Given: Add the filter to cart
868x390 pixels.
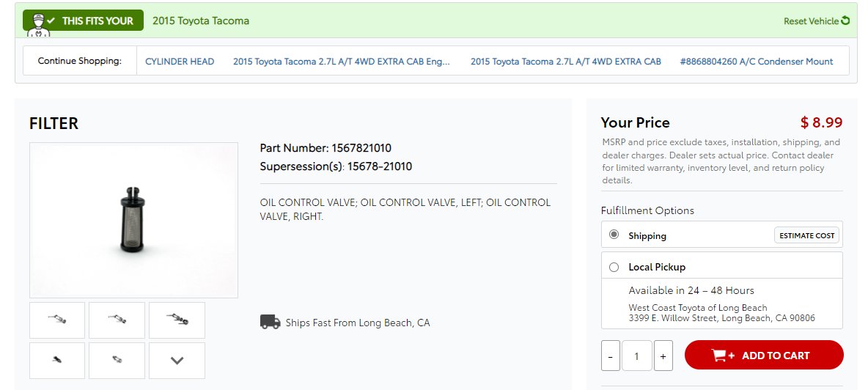Looking at the screenshot, I should [x=764, y=355].
